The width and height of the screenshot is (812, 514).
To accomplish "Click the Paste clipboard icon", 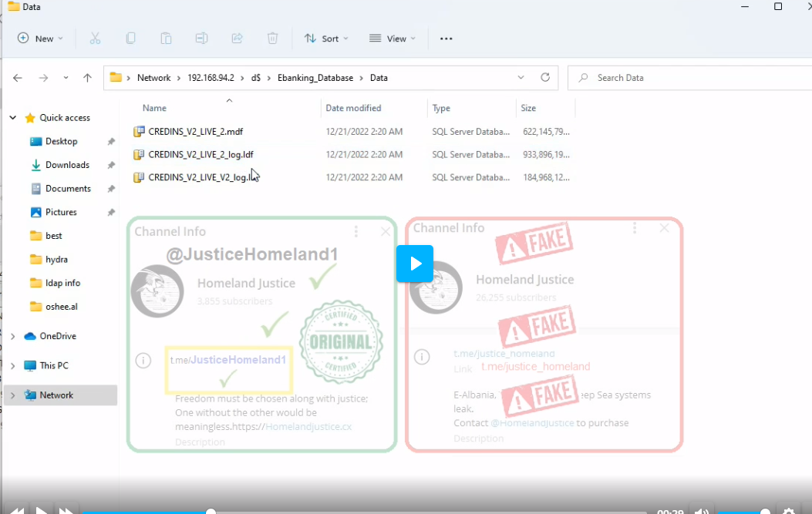I will click(166, 39).
